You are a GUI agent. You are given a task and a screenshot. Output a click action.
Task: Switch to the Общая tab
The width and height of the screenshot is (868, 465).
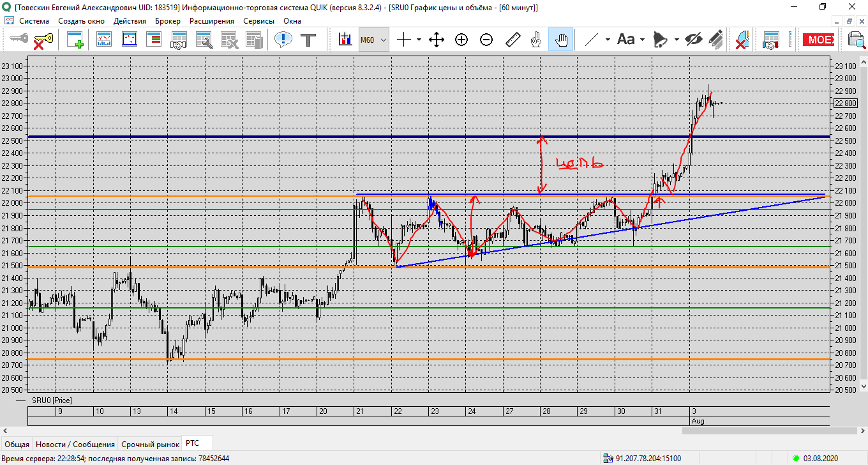click(17, 444)
